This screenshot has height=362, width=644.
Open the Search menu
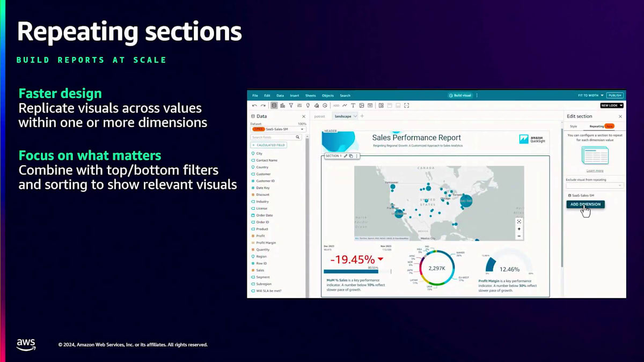pyautogui.click(x=345, y=95)
